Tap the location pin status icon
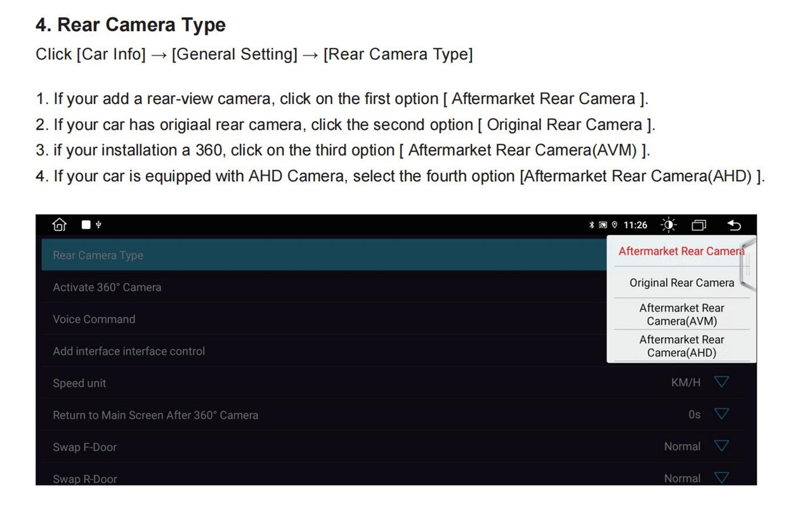This screenshot has width=812, height=508. click(x=614, y=225)
